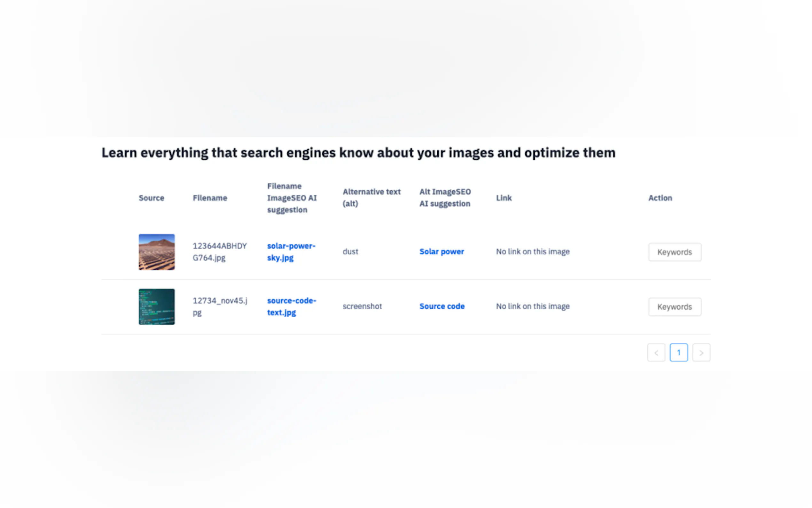Click the Link column header
The height and width of the screenshot is (508, 812).
[x=504, y=198]
